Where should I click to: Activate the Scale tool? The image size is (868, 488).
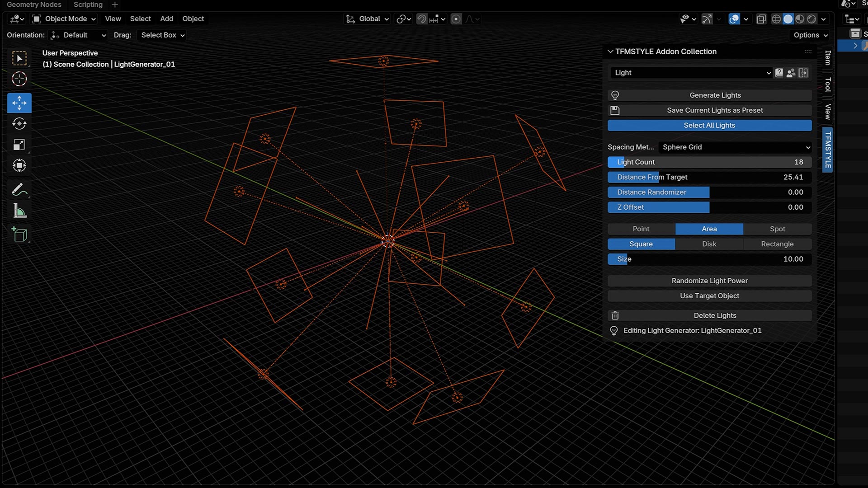pyautogui.click(x=19, y=145)
